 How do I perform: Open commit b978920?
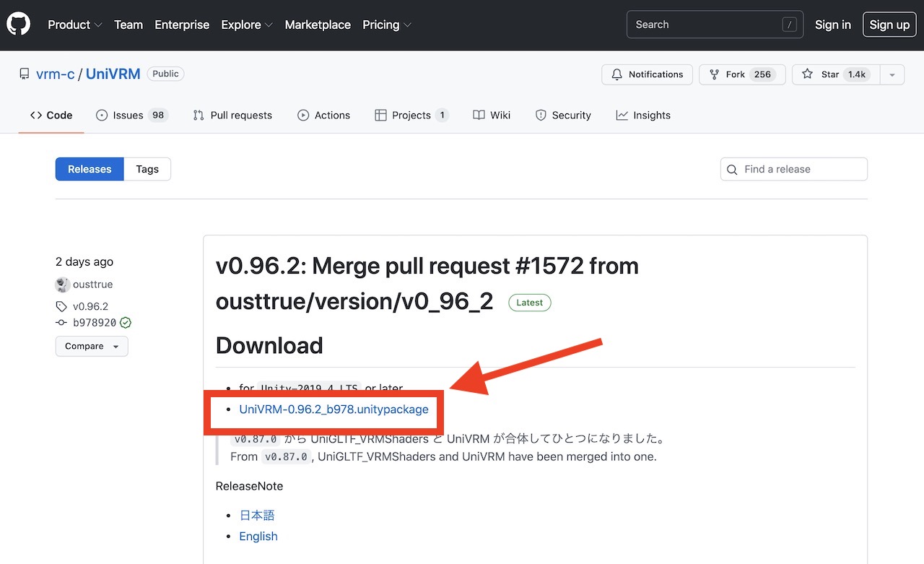pyautogui.click(x=94, y=323)
